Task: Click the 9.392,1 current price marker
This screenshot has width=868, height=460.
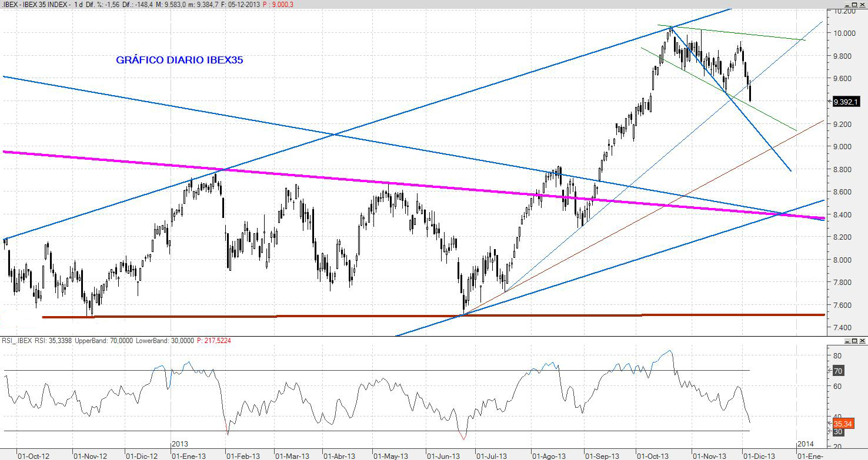Action: (x=847, y=102)
